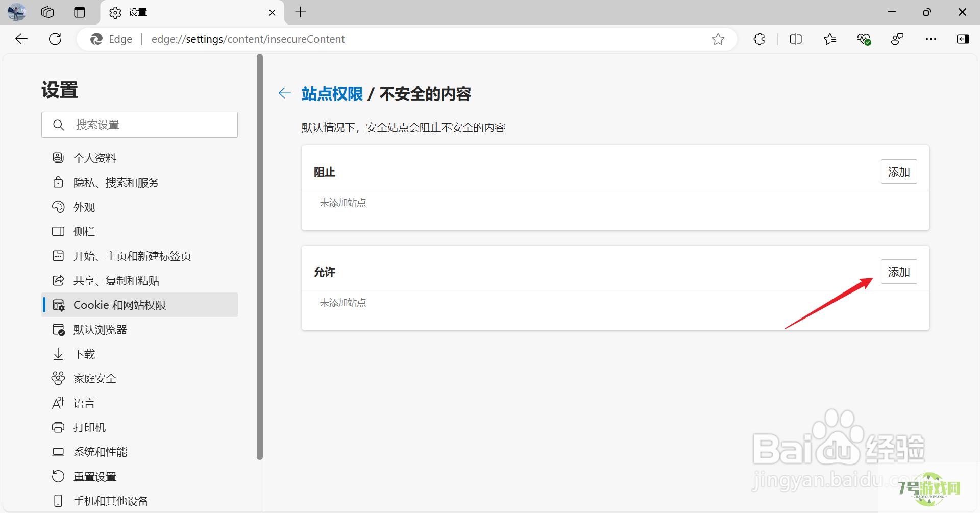Open 家庭安全 settings section
This screenshot has width=980, height=513.
click(x=139, y=378)
